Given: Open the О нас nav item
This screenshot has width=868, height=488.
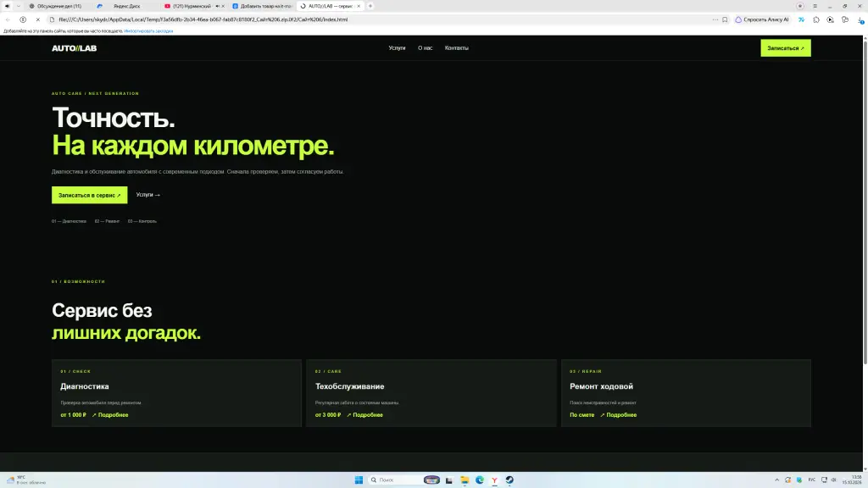Looking at the screenshot, I should 426,48.
